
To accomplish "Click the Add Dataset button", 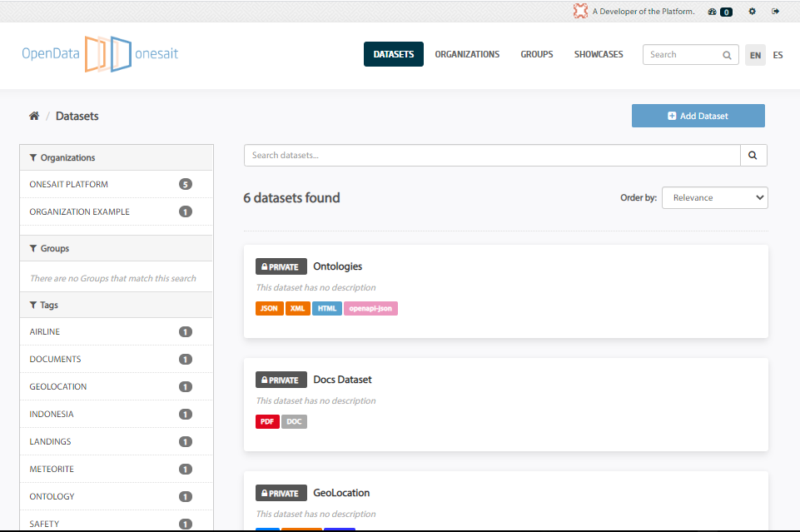I will pyautogui.click(x=698, y=116).
